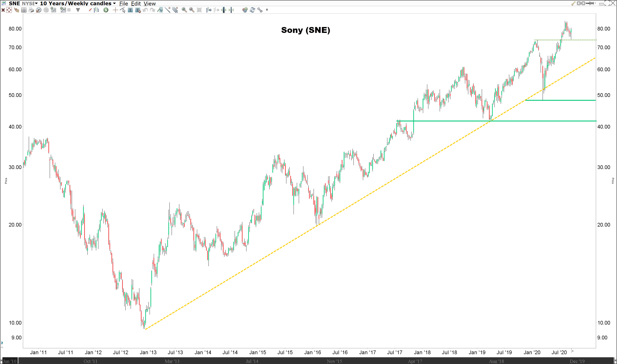
Task: Click the Dec '19 marker on timeline
Action: pos(577,361)
